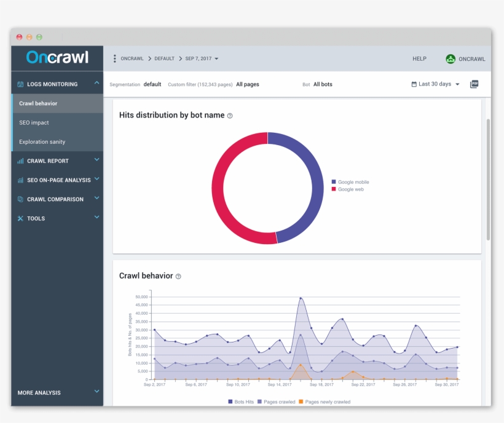504x423 pixels.
Task: Click the PDF export icon
Action: 474,84
